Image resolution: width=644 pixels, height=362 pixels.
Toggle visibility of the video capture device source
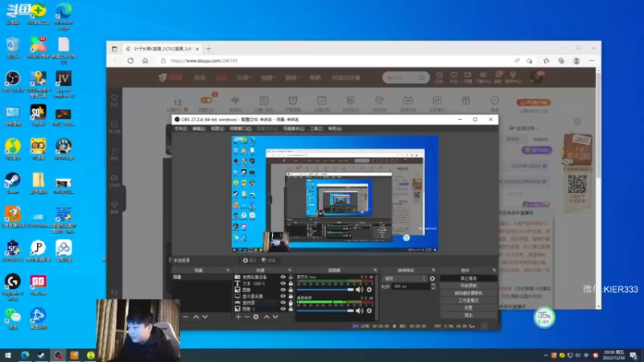click(283, 277)
